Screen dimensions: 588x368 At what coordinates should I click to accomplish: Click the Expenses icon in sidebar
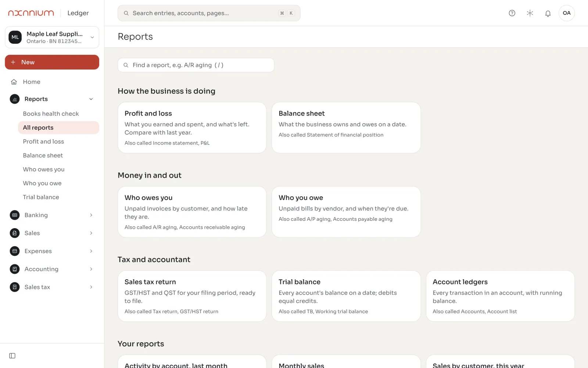[x=15, y=251]
